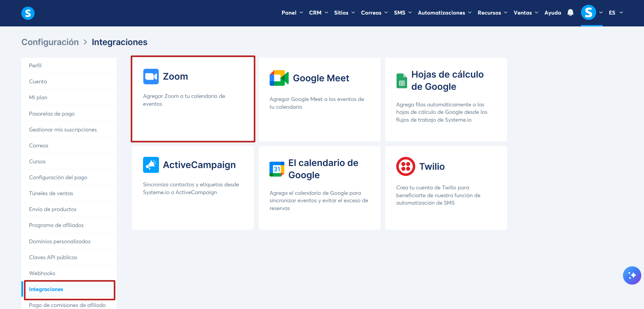The width and height of the screenshot is (644, 309).
Task: Expand the CRM dropdown menu
Action: click(319, 13)
